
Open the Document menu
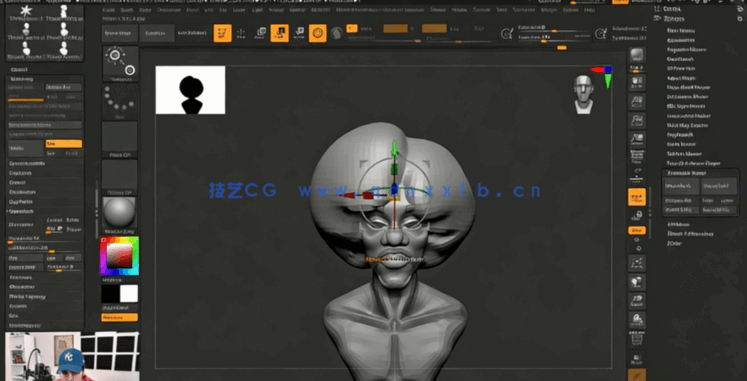[x=169, y=10]
